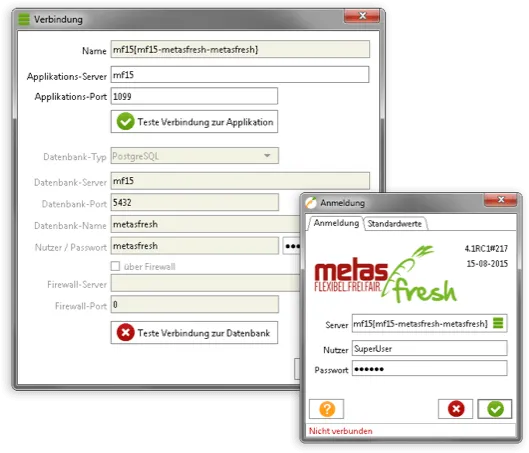Click the Name field in Verbindung
The height and width of the screenshot is (453, 529).
(240, 49)
